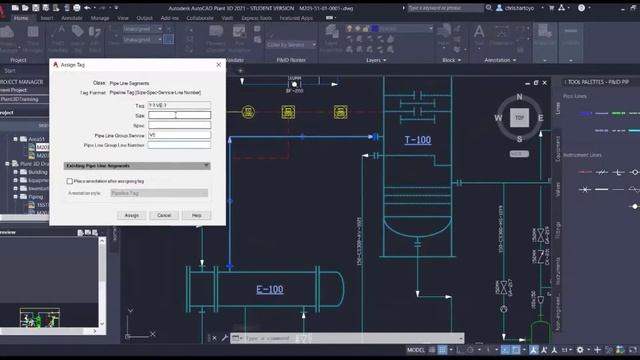This screenshot has height=360, width=640.
Task: Open the Annotate ribbon tab
Action: coord(72,18)
